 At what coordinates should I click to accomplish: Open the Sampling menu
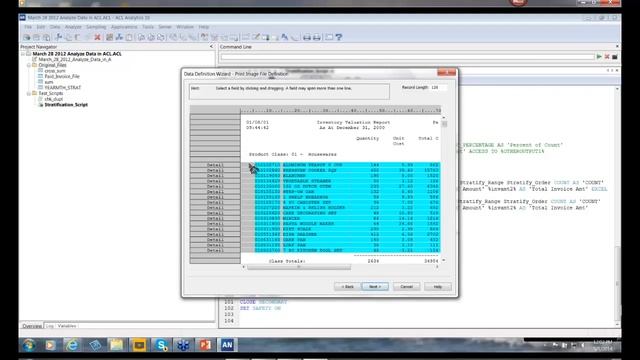click(x=96, y=27)
